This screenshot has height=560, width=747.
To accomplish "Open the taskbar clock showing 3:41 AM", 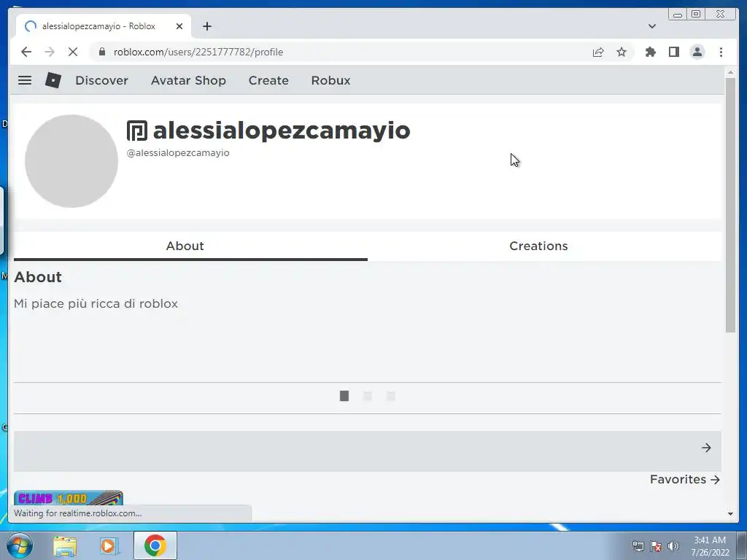I will [710, 546].
